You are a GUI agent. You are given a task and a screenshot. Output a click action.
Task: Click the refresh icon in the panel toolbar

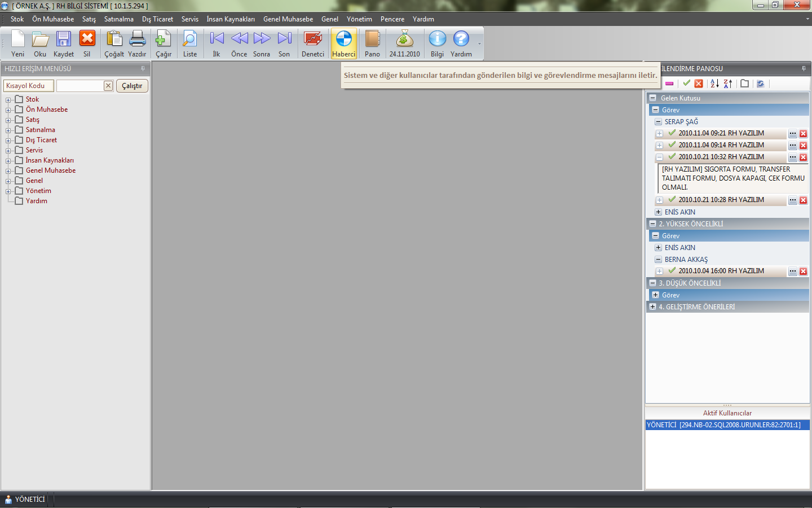(760, 84)
